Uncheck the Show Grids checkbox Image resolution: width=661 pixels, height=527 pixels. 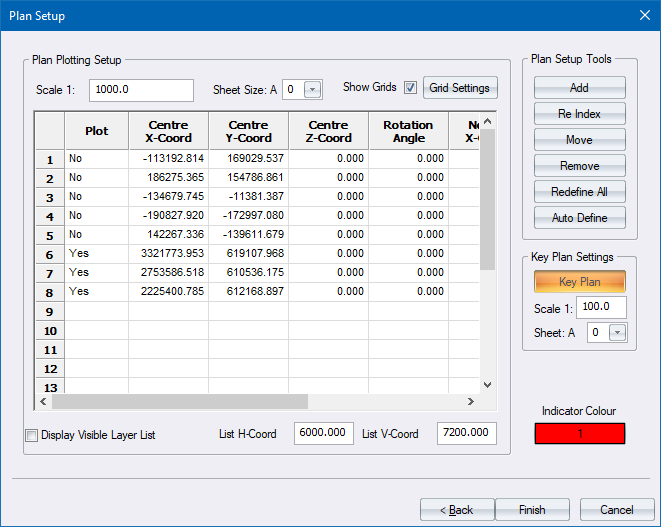(410, 88)
